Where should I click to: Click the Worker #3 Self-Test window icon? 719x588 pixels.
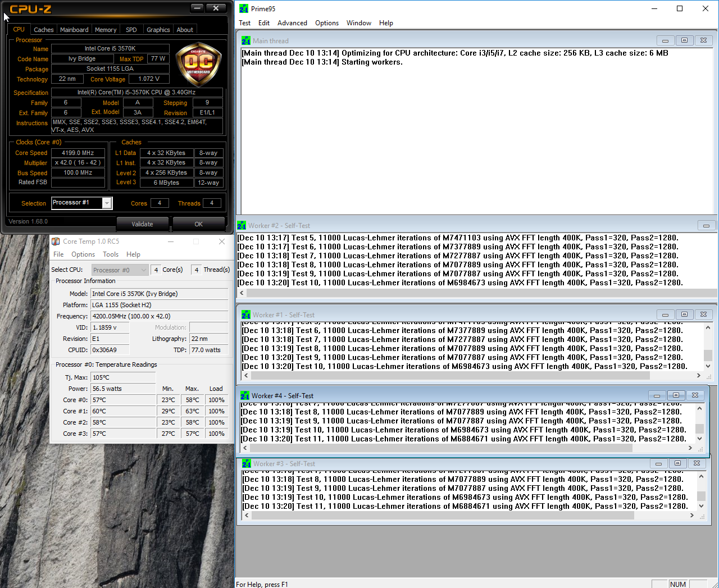247,463
